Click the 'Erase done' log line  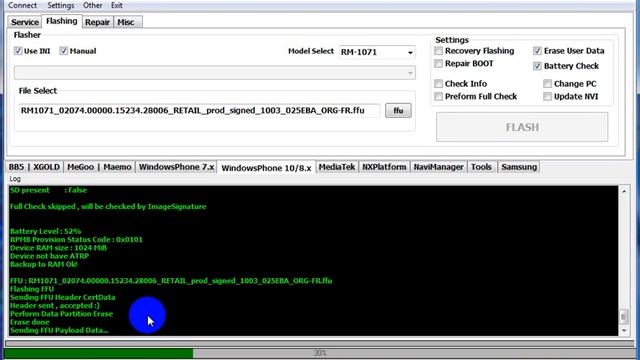[29, 322]
